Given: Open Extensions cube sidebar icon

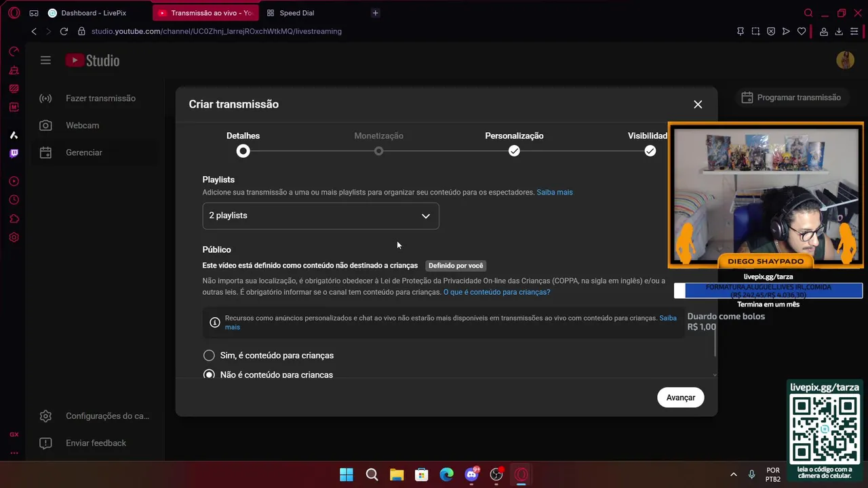Looking at the screenshot, I should point(14,219).
